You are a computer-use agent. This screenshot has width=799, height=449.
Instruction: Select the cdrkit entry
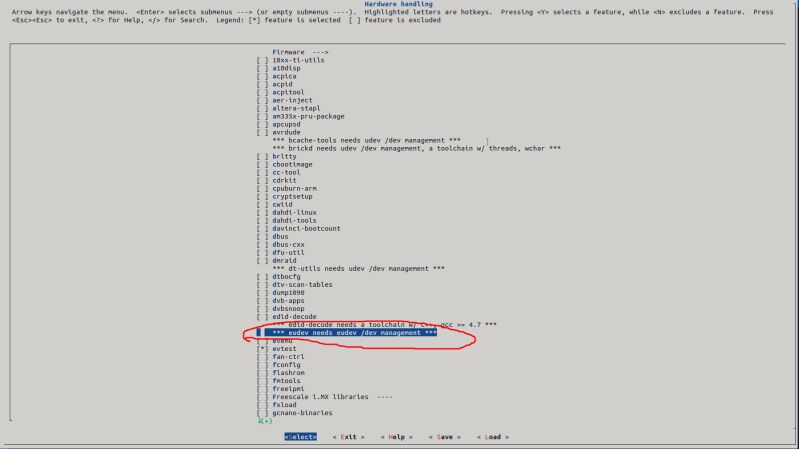(x=284, y=180)
